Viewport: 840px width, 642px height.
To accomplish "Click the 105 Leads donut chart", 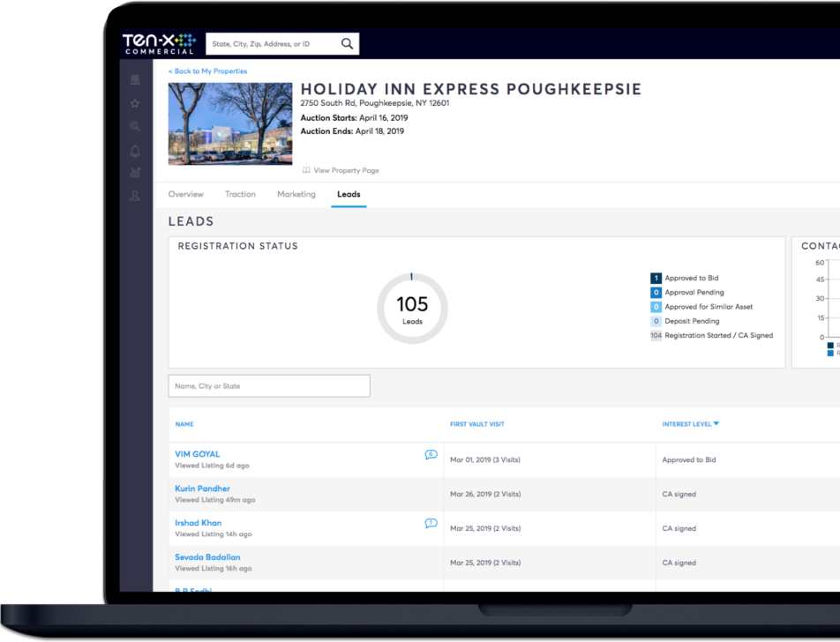I will click(x=413, y=309).
